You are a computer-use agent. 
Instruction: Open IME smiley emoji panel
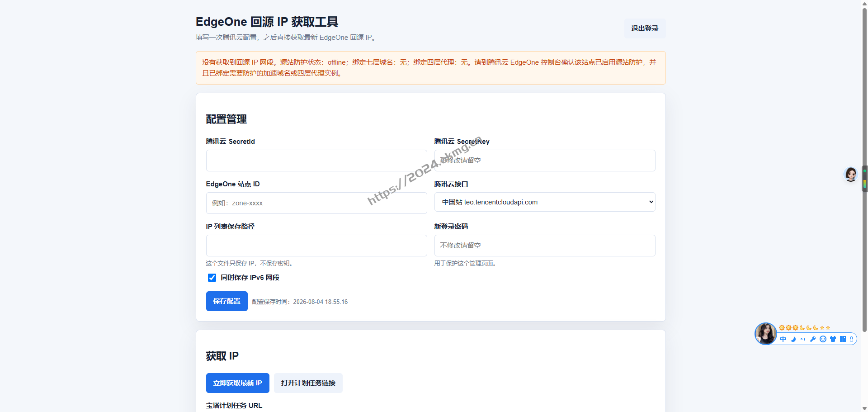pyautogui.click(x=823, y=339)
